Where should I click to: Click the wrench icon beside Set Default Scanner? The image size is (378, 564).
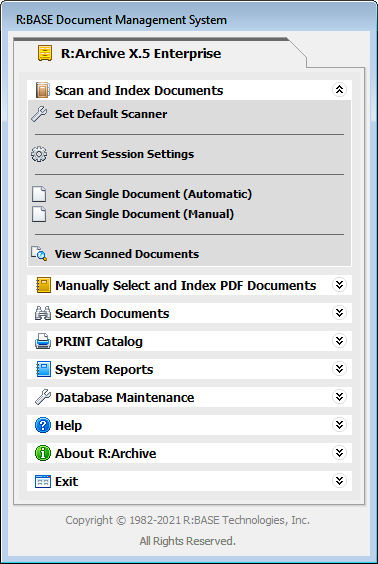point(39,114)
